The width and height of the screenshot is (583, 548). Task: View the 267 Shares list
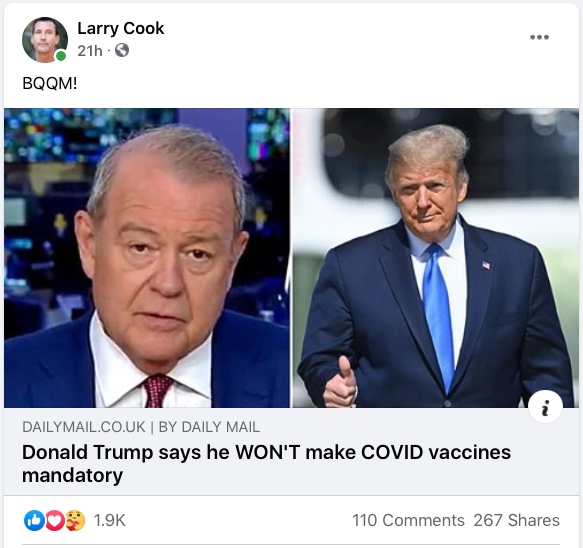[516, 520]
